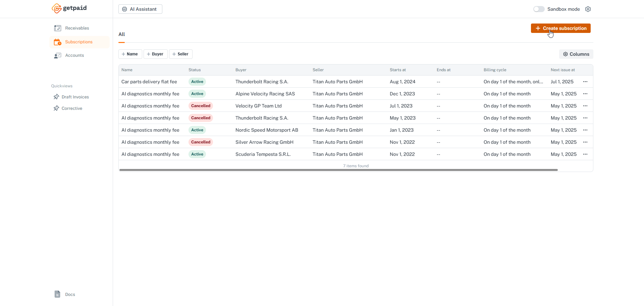
Task: Add Buyer filter
Action: (156, 54)
